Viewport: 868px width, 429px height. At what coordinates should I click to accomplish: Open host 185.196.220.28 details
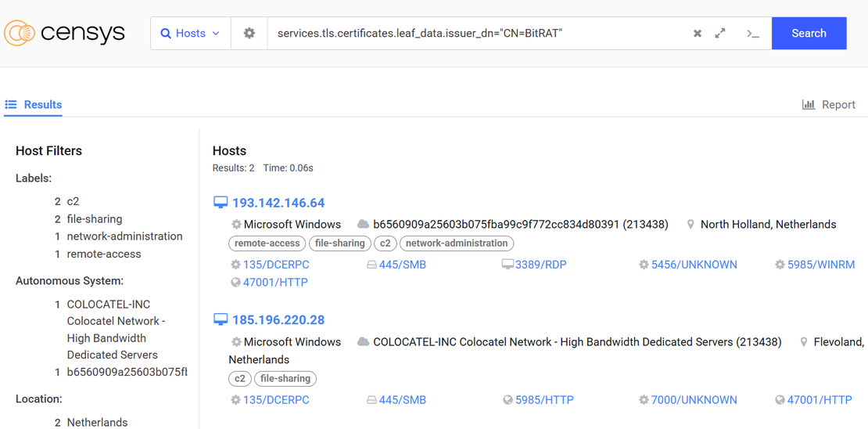(278, 320)
